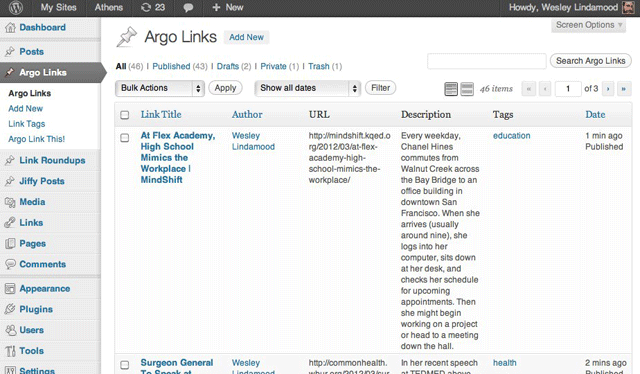Switch to list view icon
This screenshot has height=374, width=640.
tap(451, 89)
